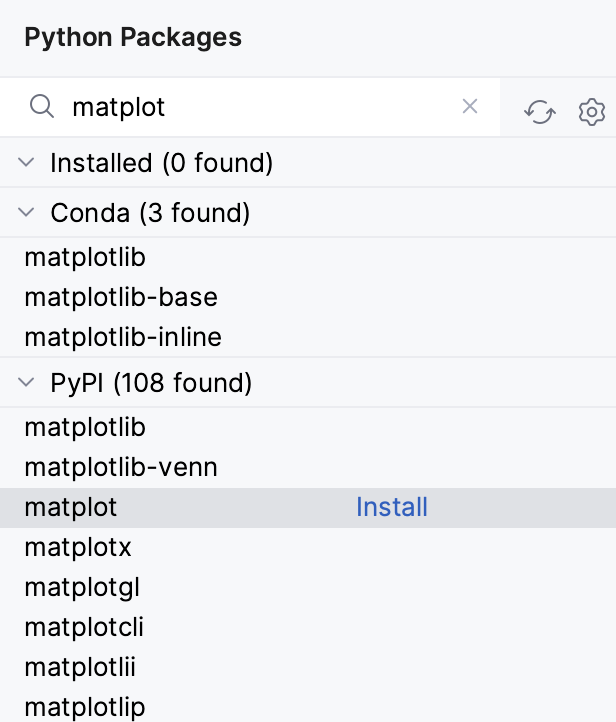Screen dimensions: 616x722
Task: Select matplotlib under Conda
Action: click(85, 257)
